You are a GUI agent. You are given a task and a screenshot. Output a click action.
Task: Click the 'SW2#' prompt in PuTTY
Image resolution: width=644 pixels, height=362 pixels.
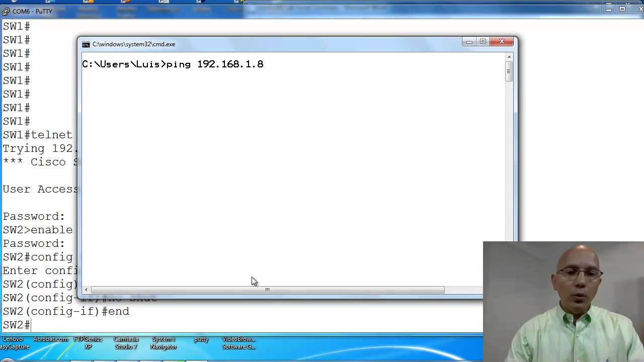pyautogui.click(x=17, y=325)
